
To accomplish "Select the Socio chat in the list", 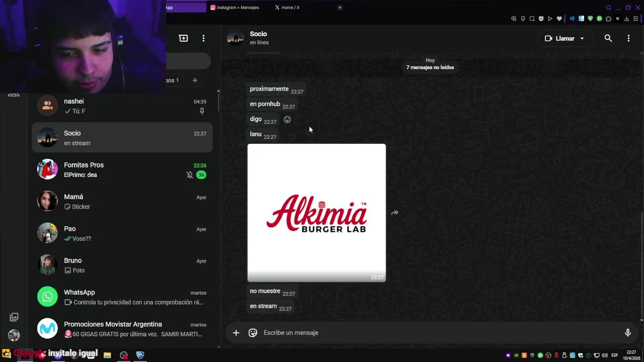I will (122, 138).
